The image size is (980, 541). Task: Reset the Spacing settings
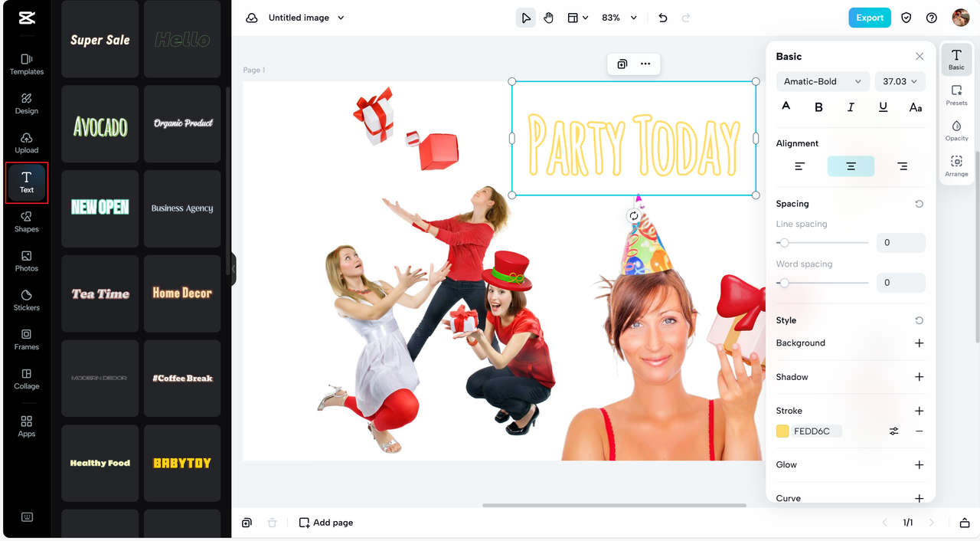[x=920, y=204]
